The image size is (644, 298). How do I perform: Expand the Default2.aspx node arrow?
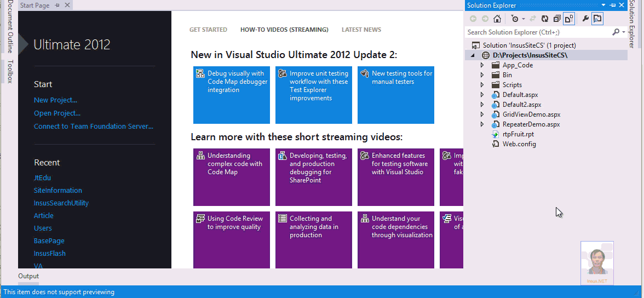[482, 105]
